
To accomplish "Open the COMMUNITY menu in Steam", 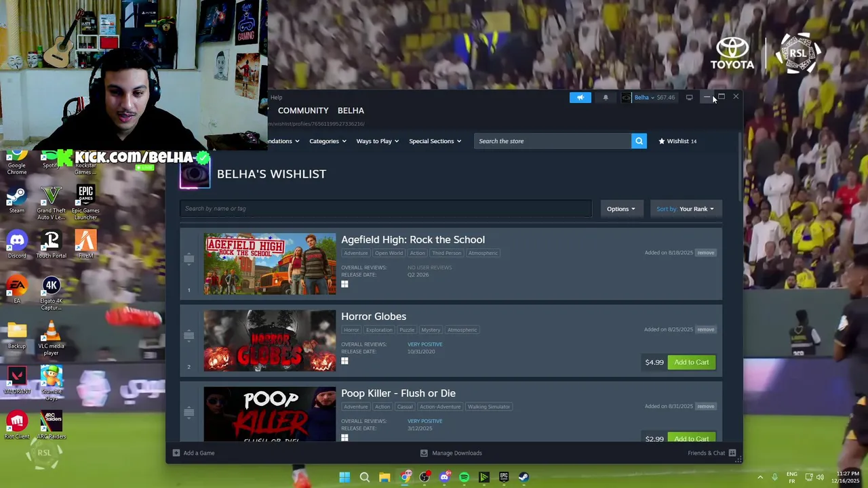I will click(303, 110).
